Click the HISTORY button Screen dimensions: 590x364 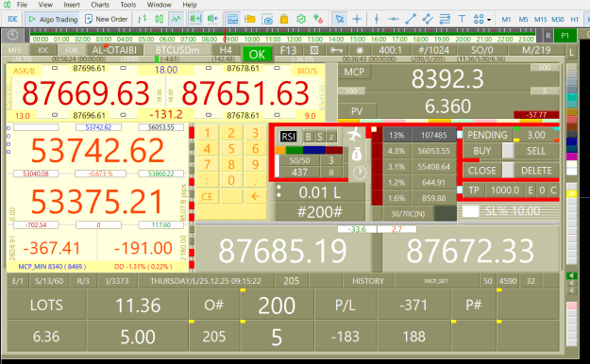368,281
